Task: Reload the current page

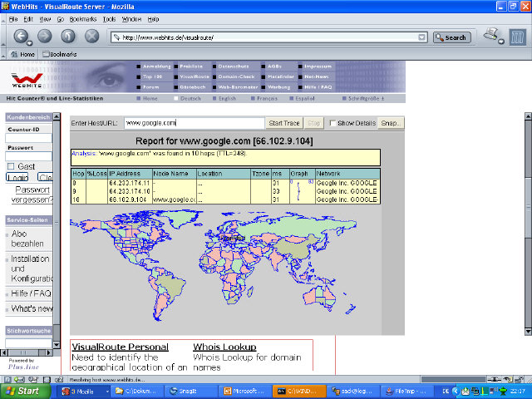Action: point(68,37)
